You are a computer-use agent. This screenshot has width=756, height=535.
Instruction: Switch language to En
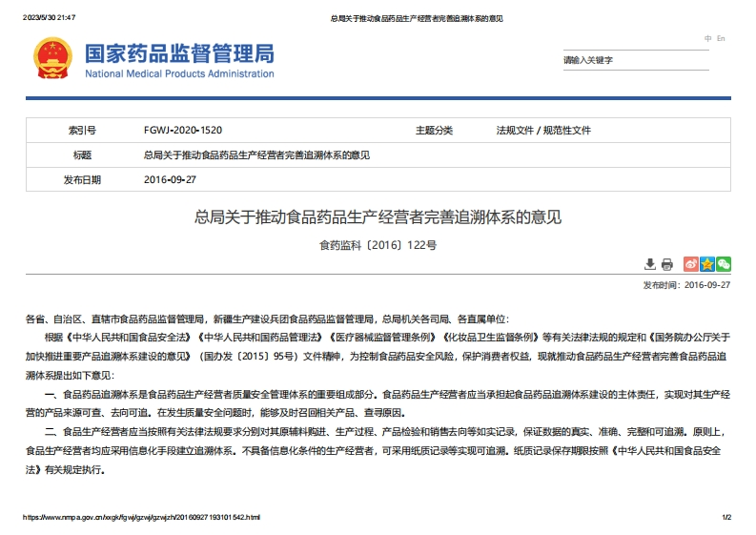(x=721, y=39)
